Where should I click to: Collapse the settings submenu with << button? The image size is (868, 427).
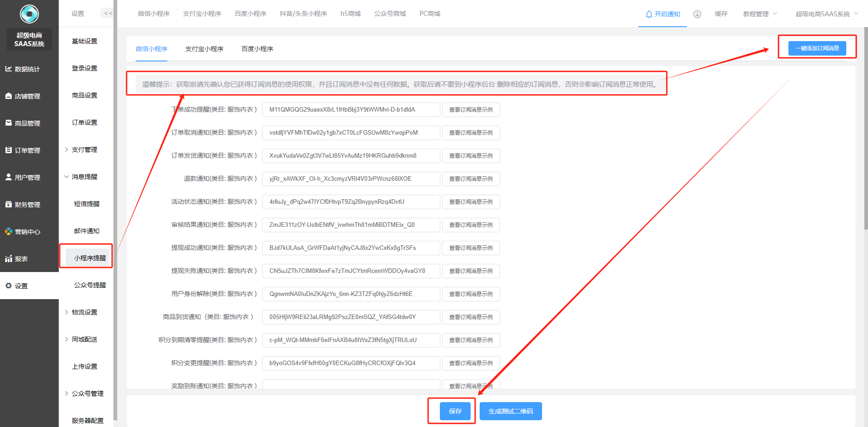click(x=108, y=14)
